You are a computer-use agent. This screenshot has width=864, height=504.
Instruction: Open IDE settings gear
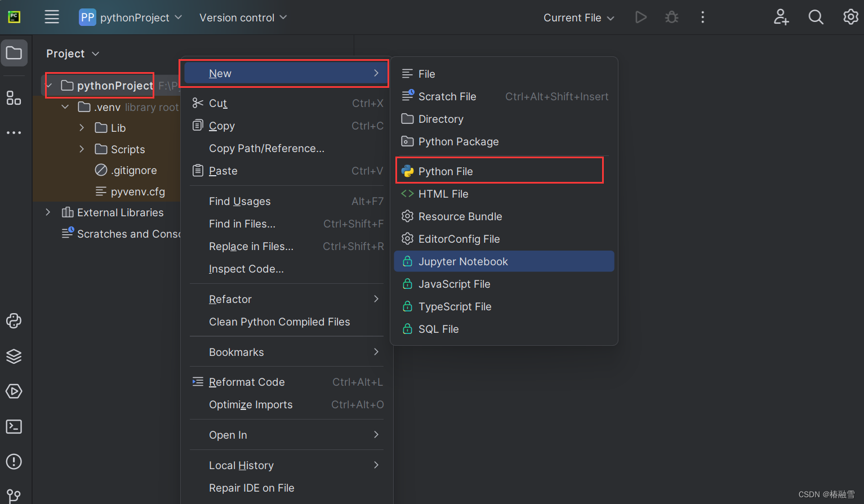coord(850,17)
